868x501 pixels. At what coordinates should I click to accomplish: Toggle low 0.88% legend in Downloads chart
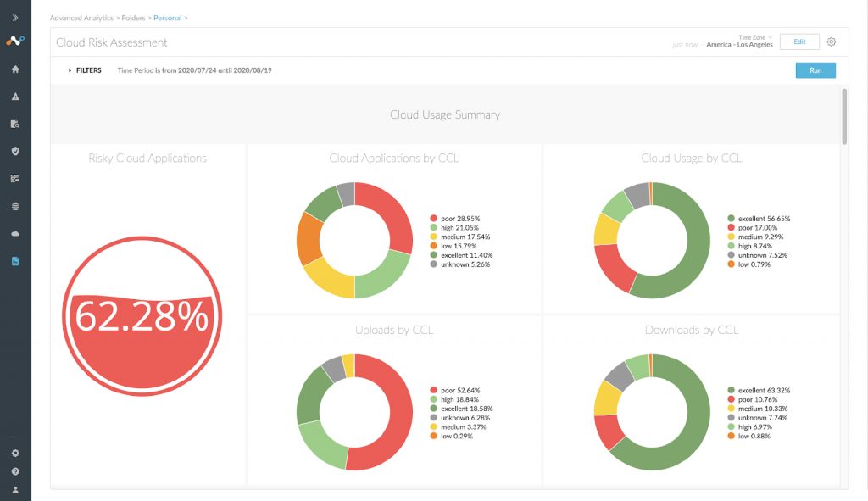(749, 437)
